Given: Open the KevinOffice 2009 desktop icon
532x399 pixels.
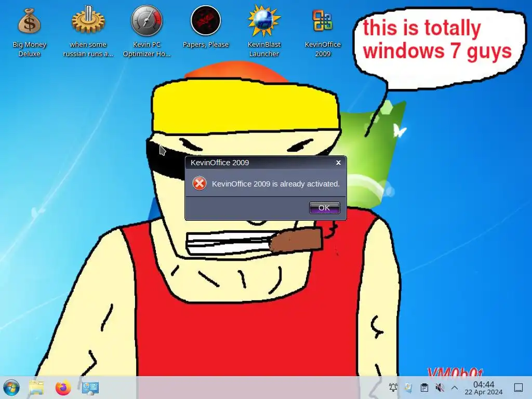Looking at the screenshot, I should click(322, 21).
